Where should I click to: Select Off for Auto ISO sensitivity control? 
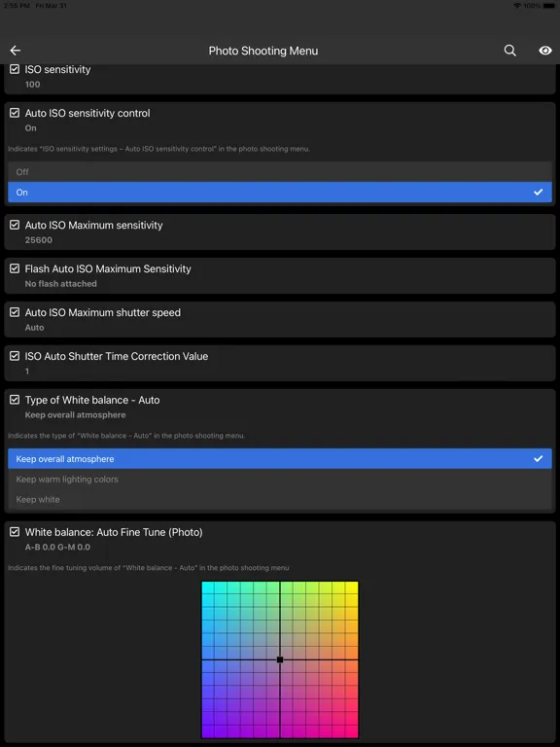click(280, 172)
